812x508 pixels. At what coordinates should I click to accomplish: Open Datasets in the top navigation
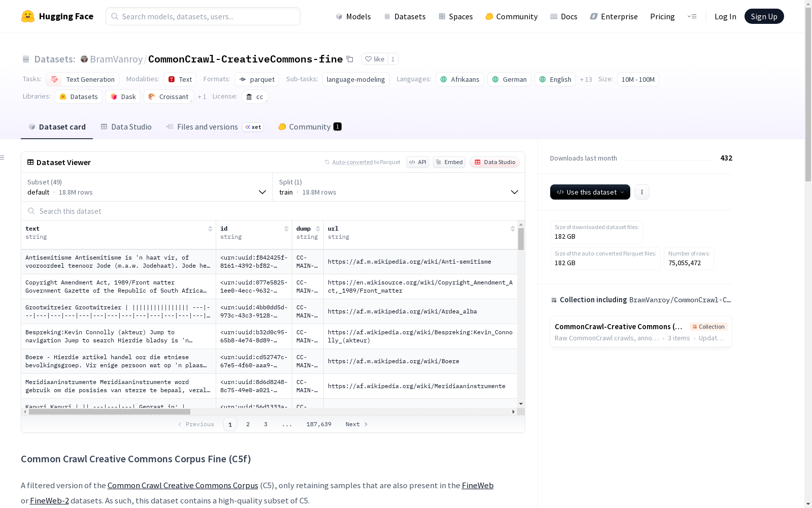(x=404, y=16)
